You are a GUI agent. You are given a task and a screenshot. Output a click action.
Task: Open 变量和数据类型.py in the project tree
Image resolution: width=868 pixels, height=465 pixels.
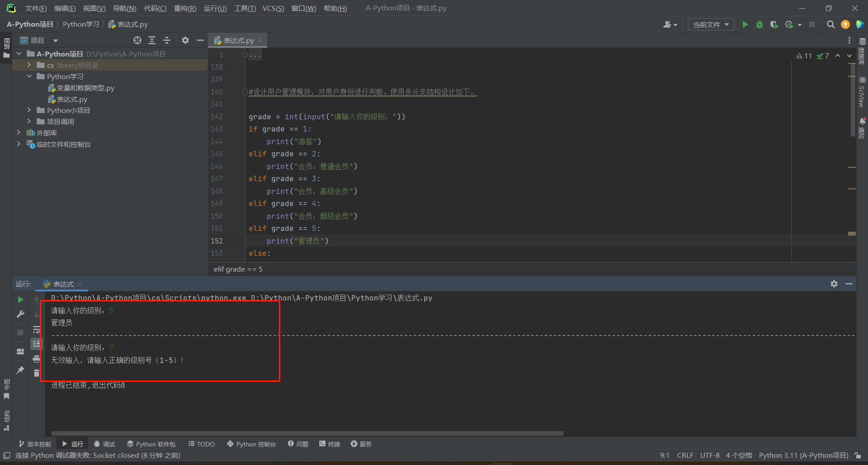click(x=85, y=88)
